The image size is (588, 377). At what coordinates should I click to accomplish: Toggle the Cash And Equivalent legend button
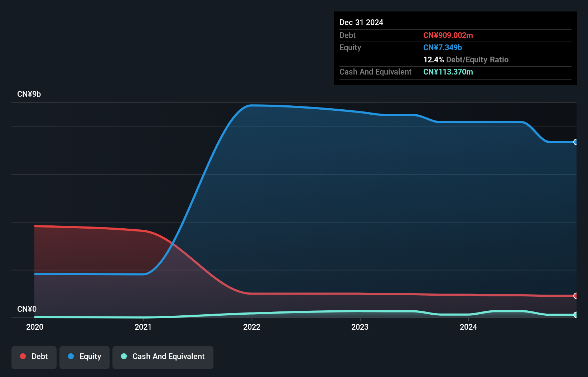point(163,357)
